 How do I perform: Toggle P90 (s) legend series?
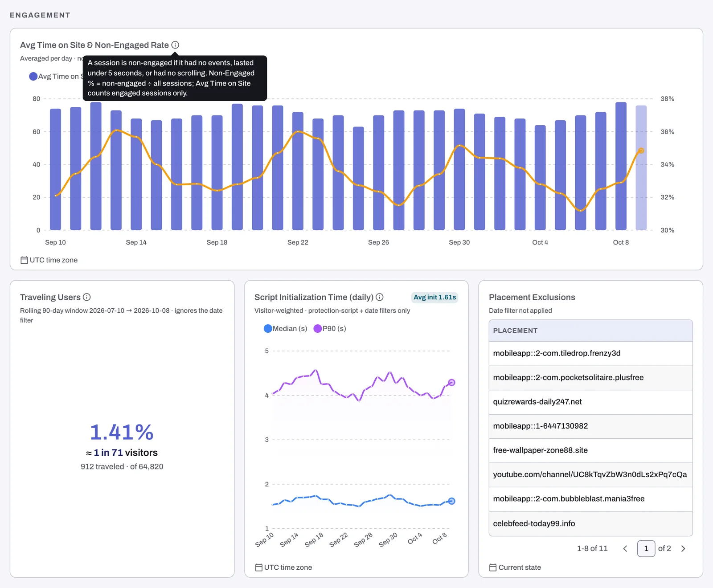(x=330, y=329)
